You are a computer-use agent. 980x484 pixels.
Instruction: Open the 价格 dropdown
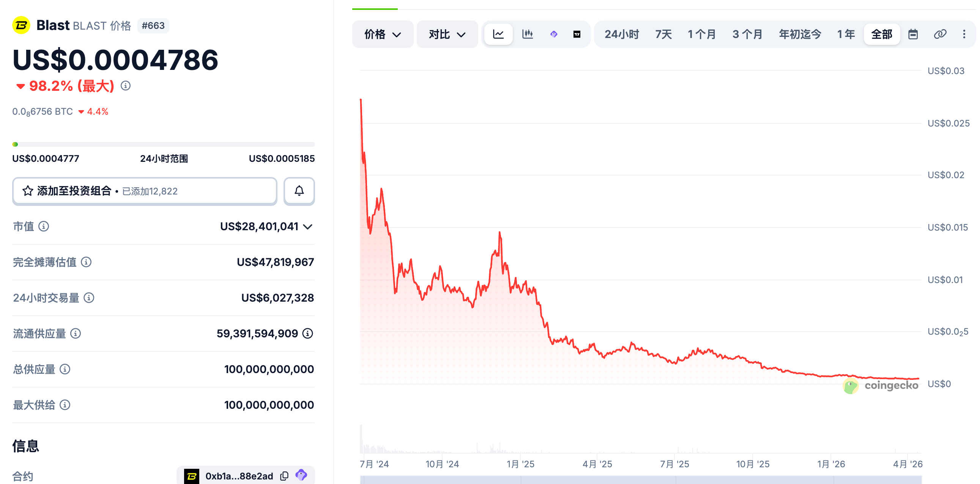pyautogui.click(x=382, y=34)
